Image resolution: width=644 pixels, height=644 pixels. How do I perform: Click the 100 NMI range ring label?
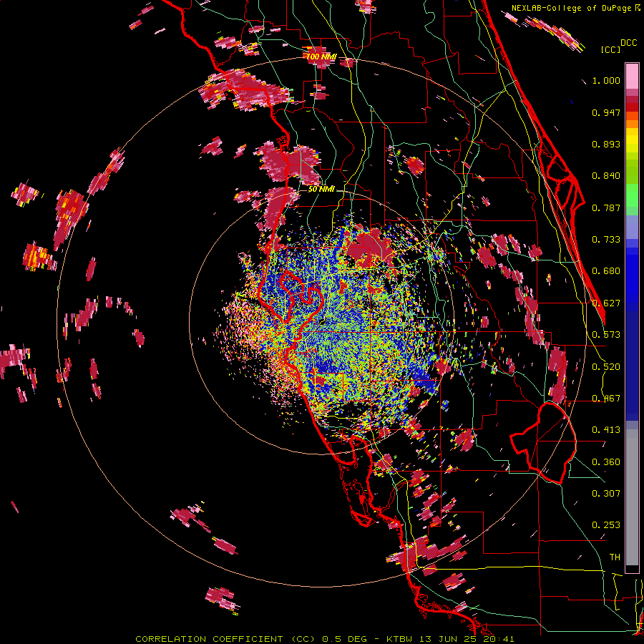pyautogui.click(x=321, y=57)
